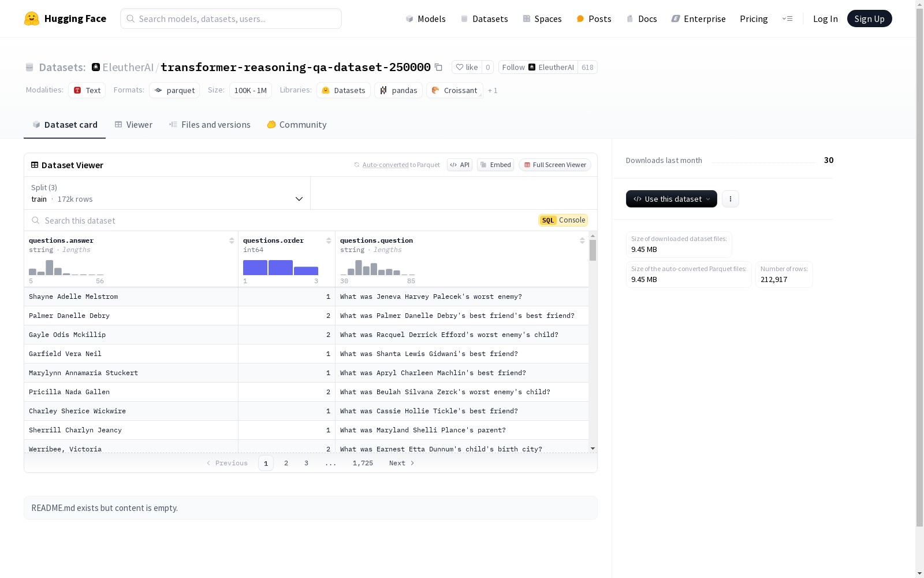Click the sort icon on questions.question column

(x=582, y=240)
